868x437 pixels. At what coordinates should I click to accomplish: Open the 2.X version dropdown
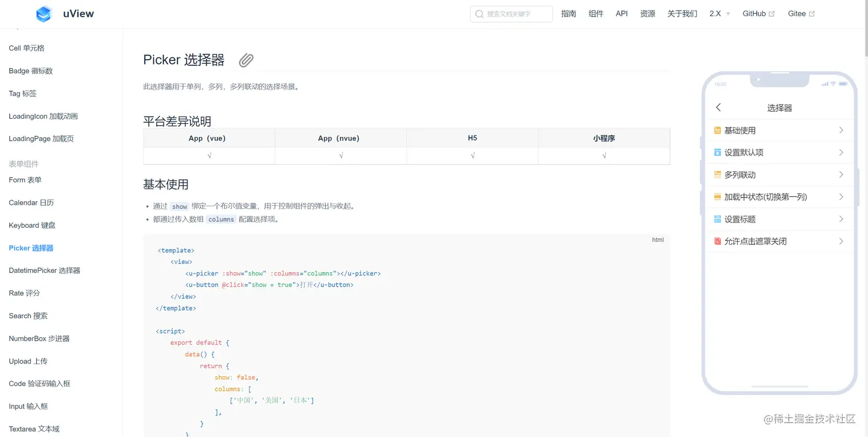point(719,14)
